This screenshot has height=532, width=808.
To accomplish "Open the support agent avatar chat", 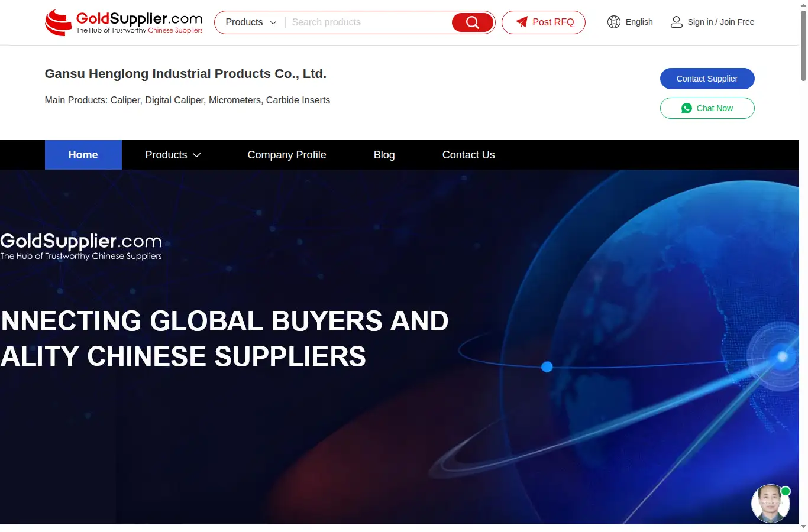I will coord(770,504).
